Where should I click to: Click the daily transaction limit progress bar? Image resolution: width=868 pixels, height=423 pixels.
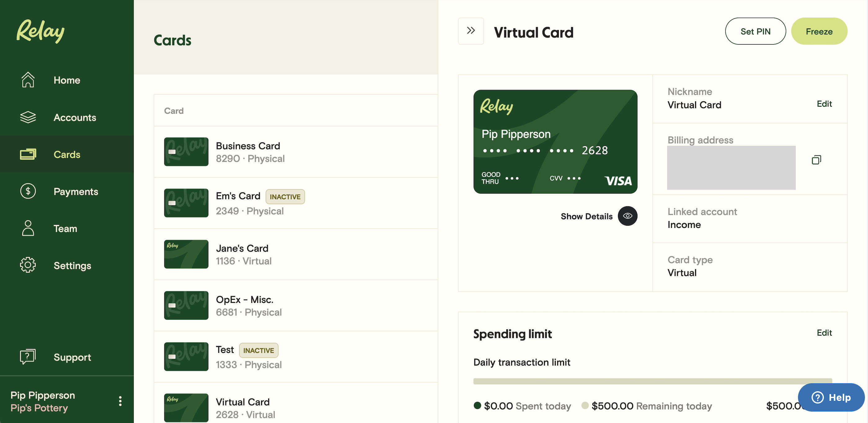point(652,381)
